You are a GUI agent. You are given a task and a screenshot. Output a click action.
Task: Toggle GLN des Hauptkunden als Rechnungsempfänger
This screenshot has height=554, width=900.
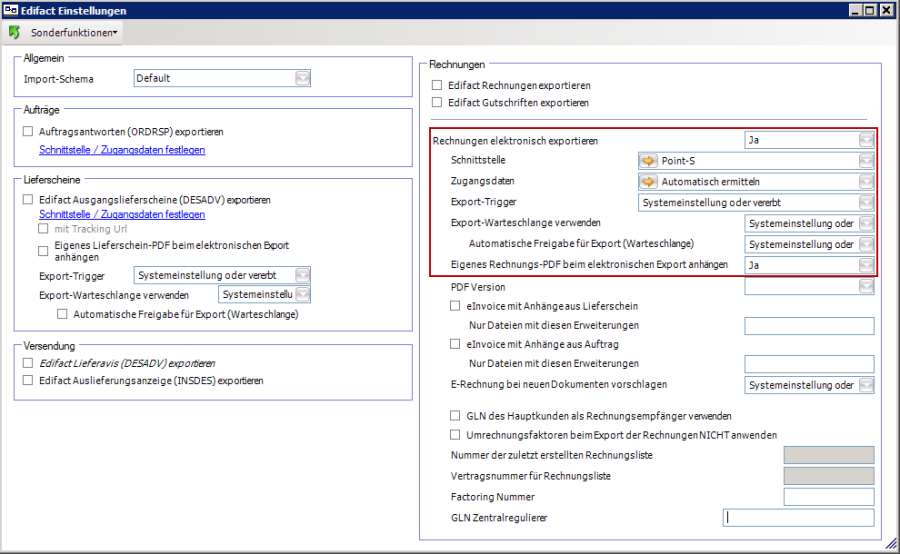click(x=457, y=415)
